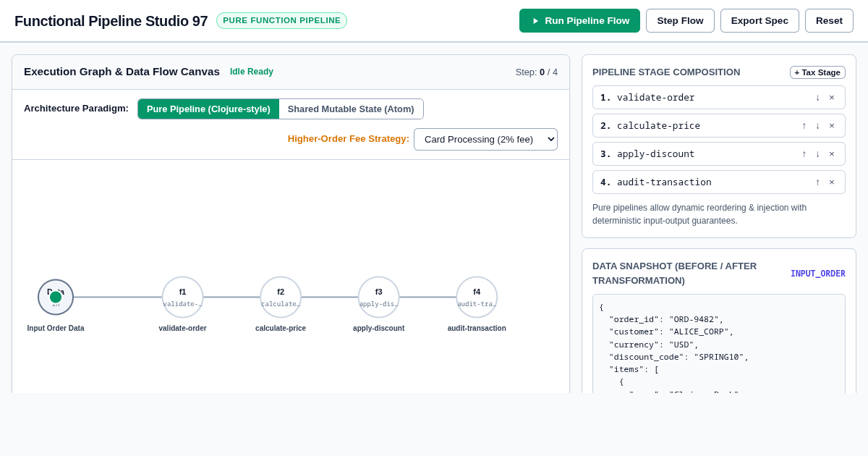Move apply-discount stage up
868x456 pixels.
pyautogui.click(x=804, y=154)
